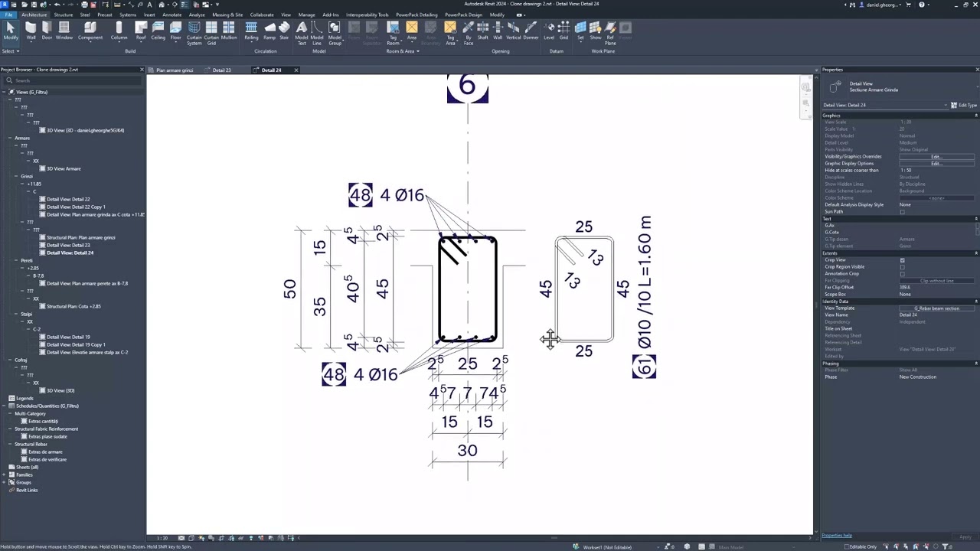This screenshot has width=980, height=551.
Task: Check the Annotation Crop box
Action: tap(902, 274)
